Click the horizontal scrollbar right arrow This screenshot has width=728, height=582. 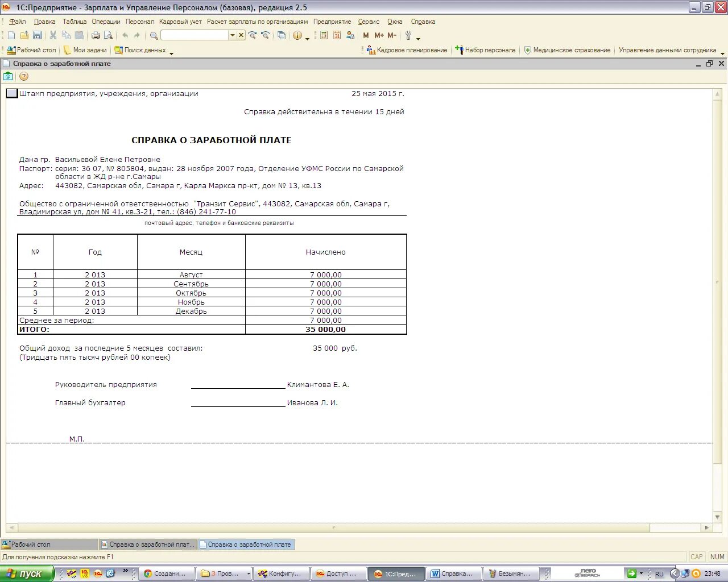coord(707,527)
